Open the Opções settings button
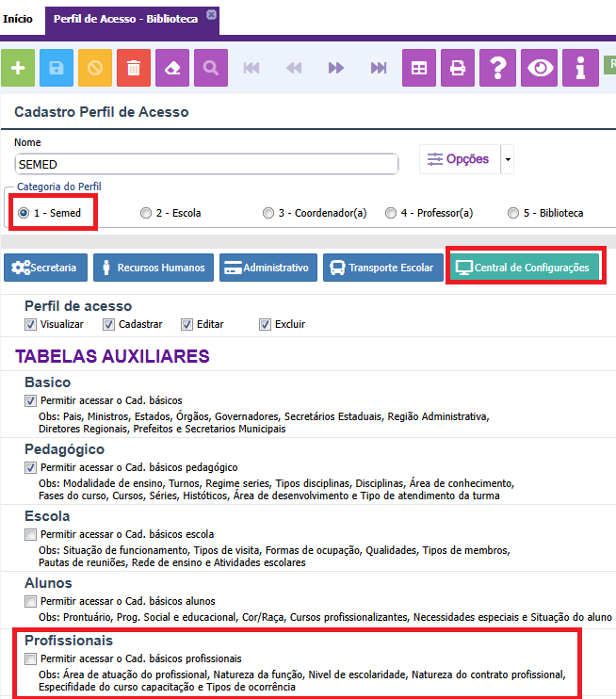This screenshot has width=616, height=699. tap(460, 159)
